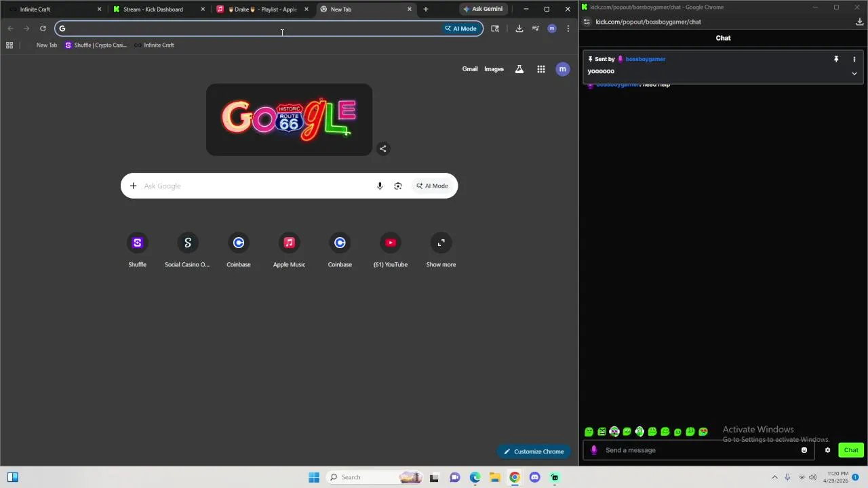Insert the first green Kick emote

[589, 432]
